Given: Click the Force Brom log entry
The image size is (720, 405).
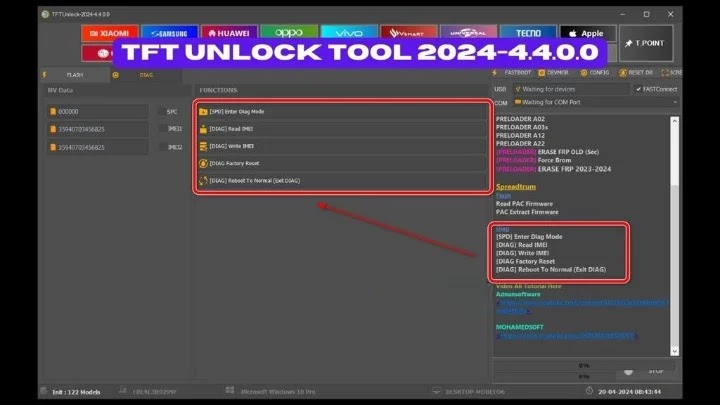Looking at the screenshot, I should (x=534, y=160).
